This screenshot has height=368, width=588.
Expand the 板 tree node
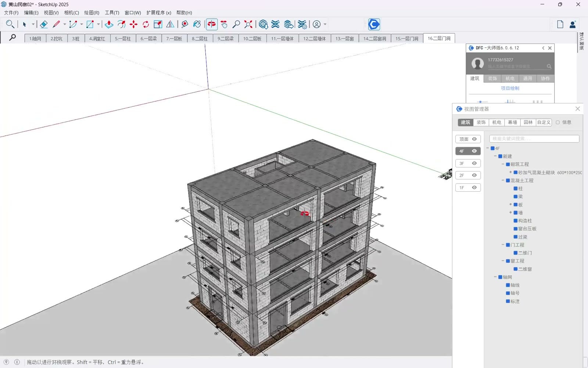pos(510,204)
